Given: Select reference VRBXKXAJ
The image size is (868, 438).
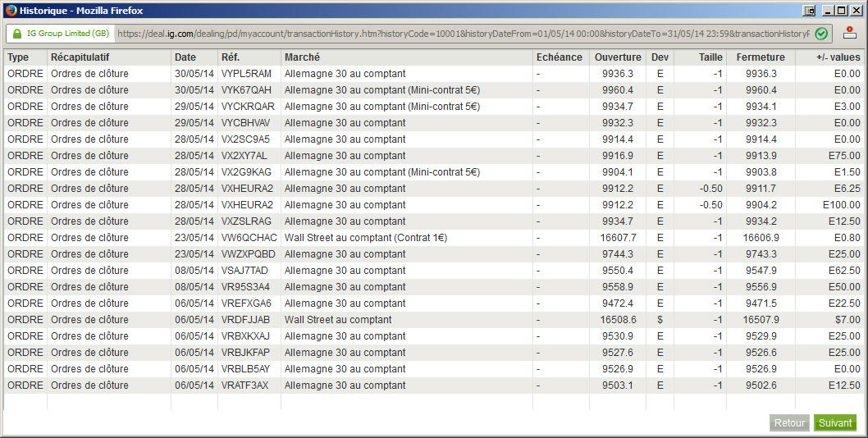Looking at the screenshot, I should [246, 336].
